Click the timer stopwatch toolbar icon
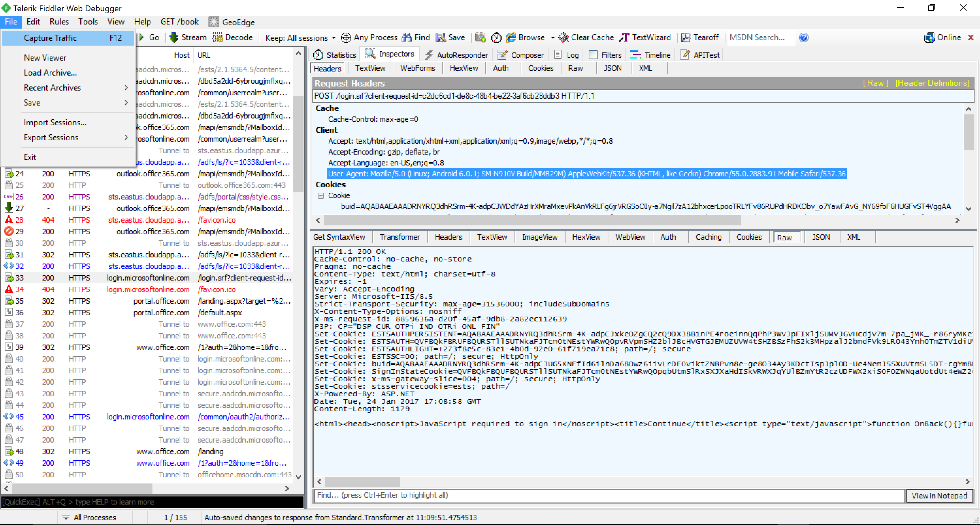 [x=496, y=37]
